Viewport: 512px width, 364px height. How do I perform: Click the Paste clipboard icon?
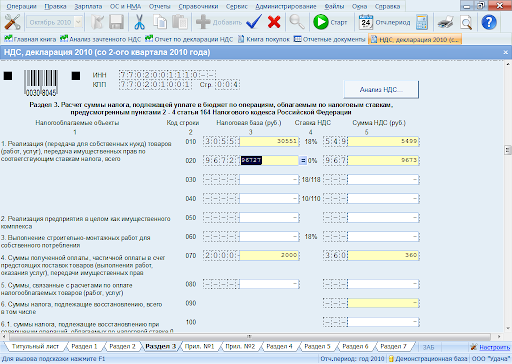point(180,22)
